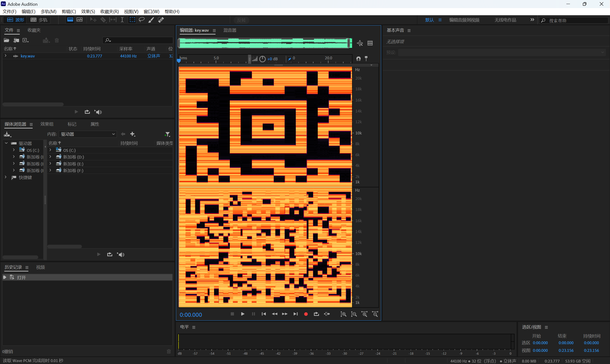This screenshot has height=364, width=610.
Task: Click the history trash icon
Action: [x=169, y=352]
